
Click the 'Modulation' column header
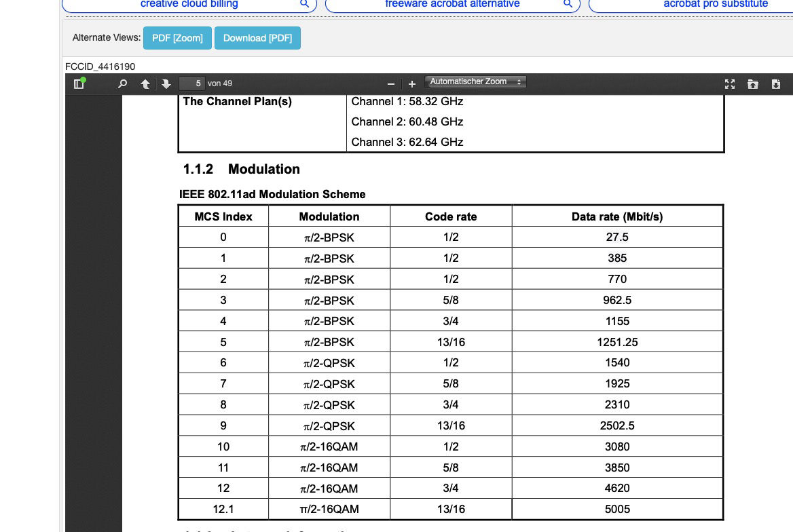[329, 216]
